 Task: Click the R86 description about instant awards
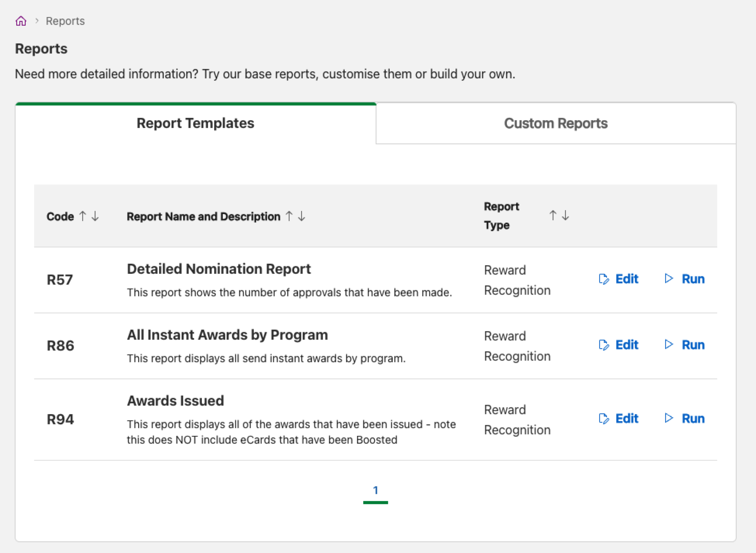click(266, 358)
